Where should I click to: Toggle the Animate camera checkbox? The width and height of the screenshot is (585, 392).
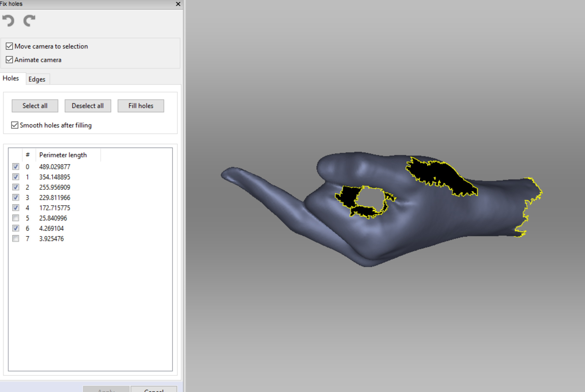(x=9, y=60)
